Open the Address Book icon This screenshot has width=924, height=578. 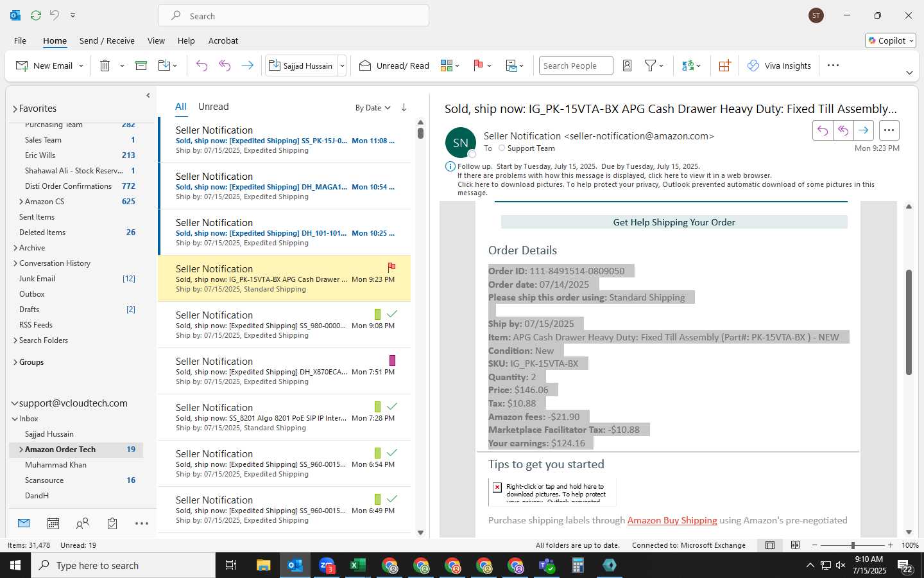[628, 66]
